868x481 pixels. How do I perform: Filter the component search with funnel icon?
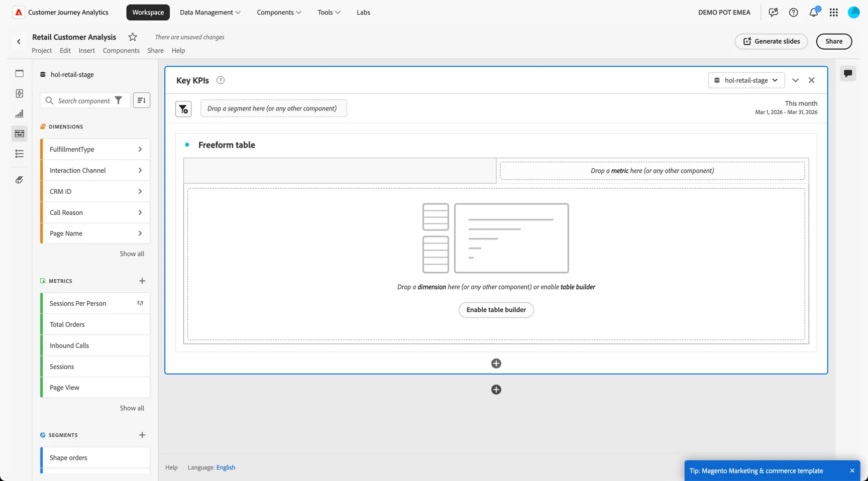pyautogui.click(x=119, y=100)
